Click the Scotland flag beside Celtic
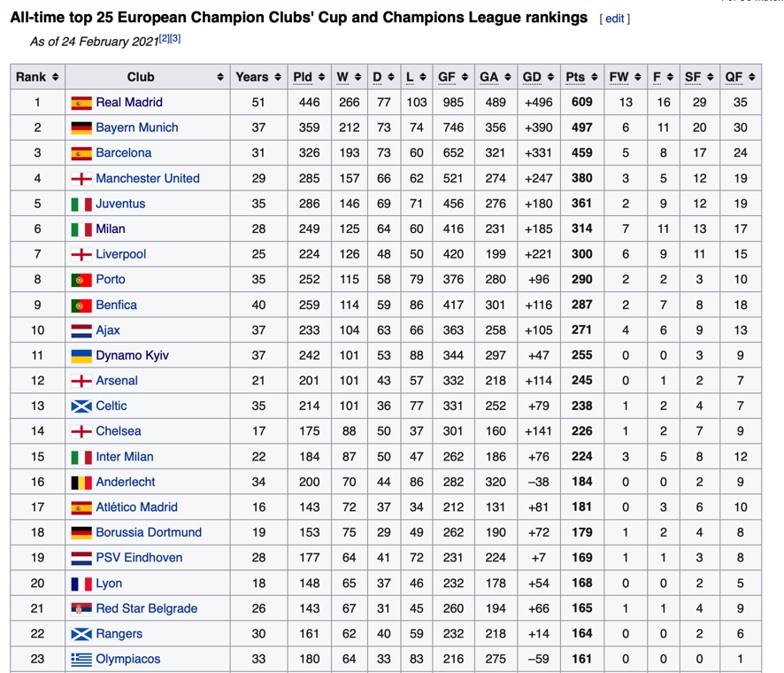 tap(81, 406)
